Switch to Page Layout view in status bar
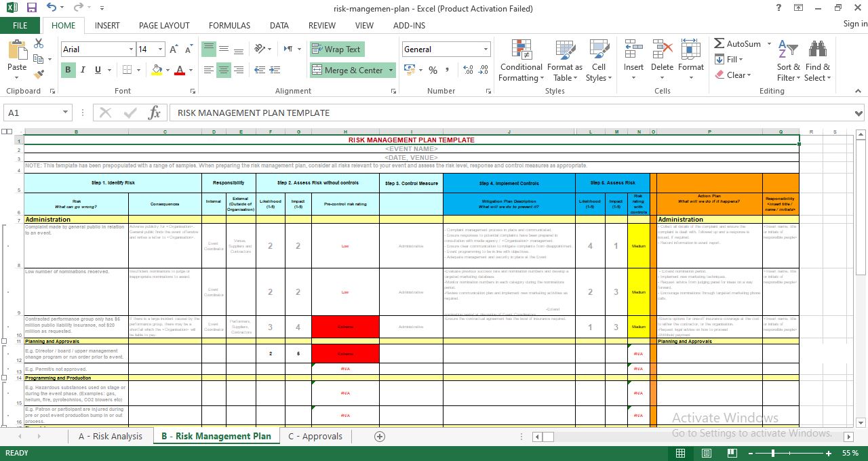The height and width of the screenshot is (461, 868). point(706,453)
